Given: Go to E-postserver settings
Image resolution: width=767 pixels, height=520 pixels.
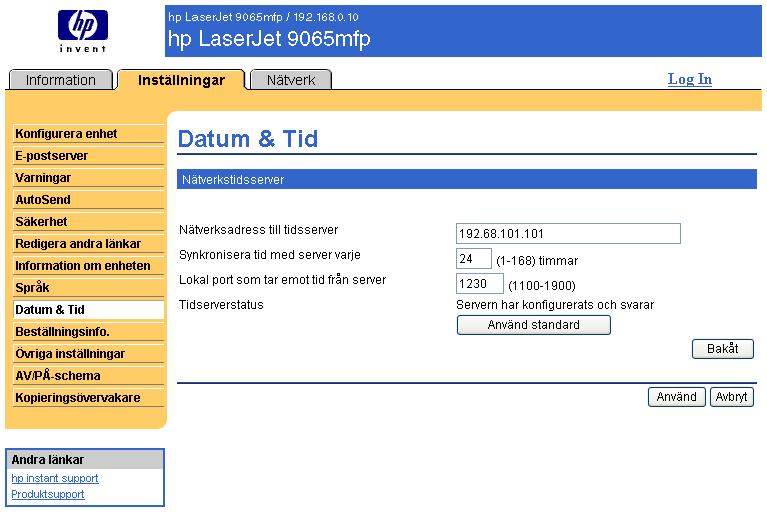Looking at the screenshot, I should point(89,156).
